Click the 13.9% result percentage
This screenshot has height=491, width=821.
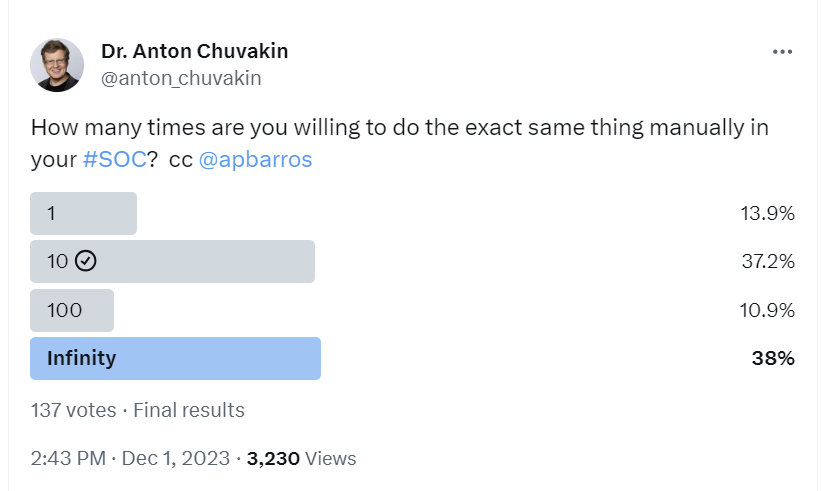[x=767, y=213]
